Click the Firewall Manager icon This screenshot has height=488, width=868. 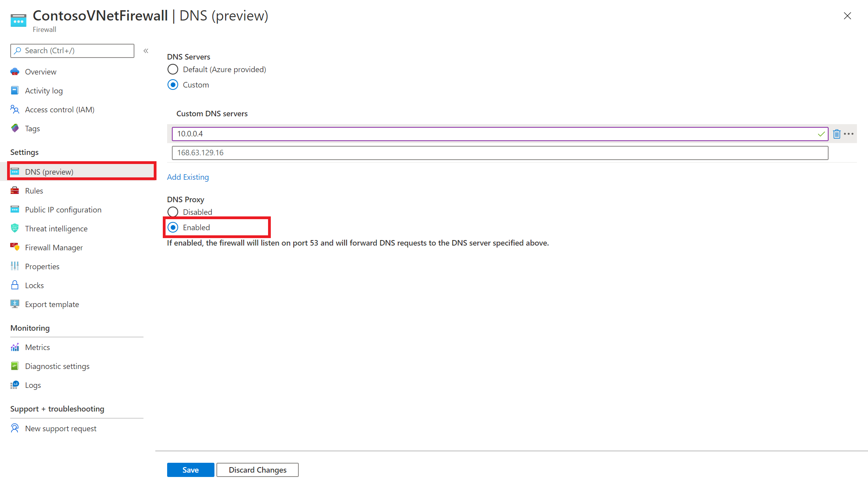(x=14, y=247)
